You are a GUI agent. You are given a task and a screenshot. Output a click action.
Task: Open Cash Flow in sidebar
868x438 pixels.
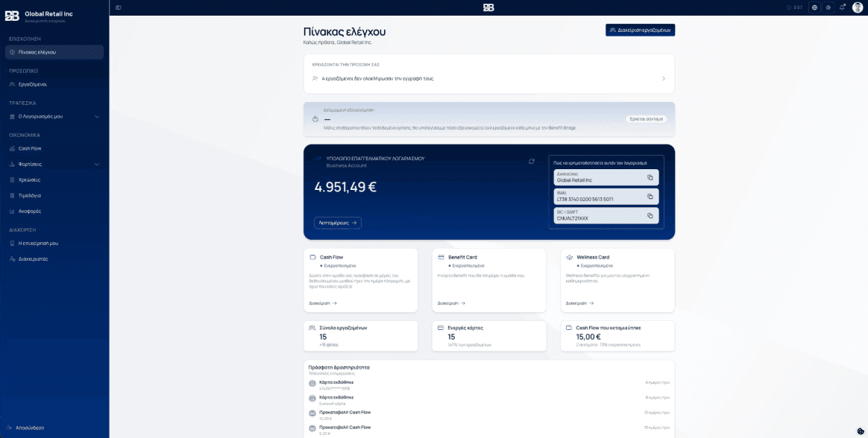point(54,148)
